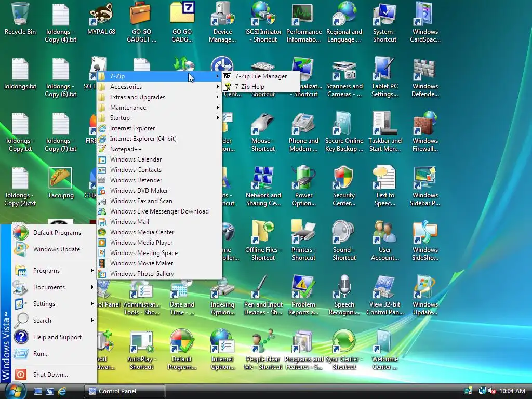Open Speech Recognition desktop icon

[344, 296]
